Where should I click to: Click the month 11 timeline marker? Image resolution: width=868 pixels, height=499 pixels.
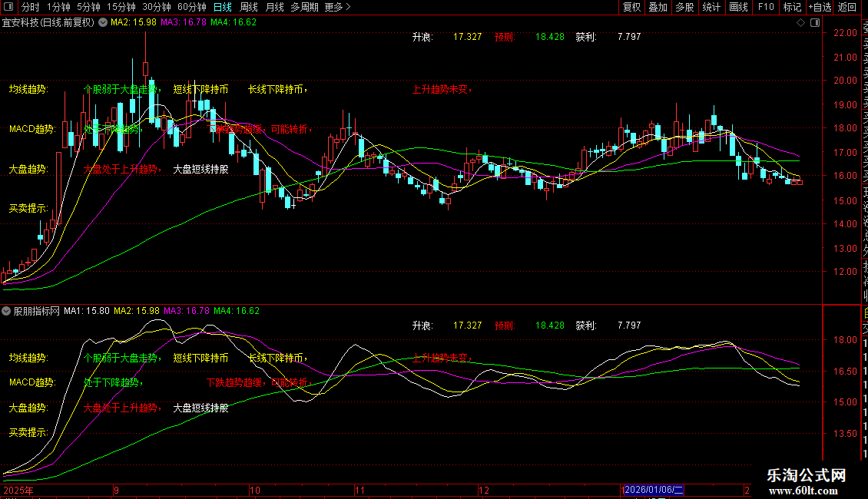[x=359, y=490]
